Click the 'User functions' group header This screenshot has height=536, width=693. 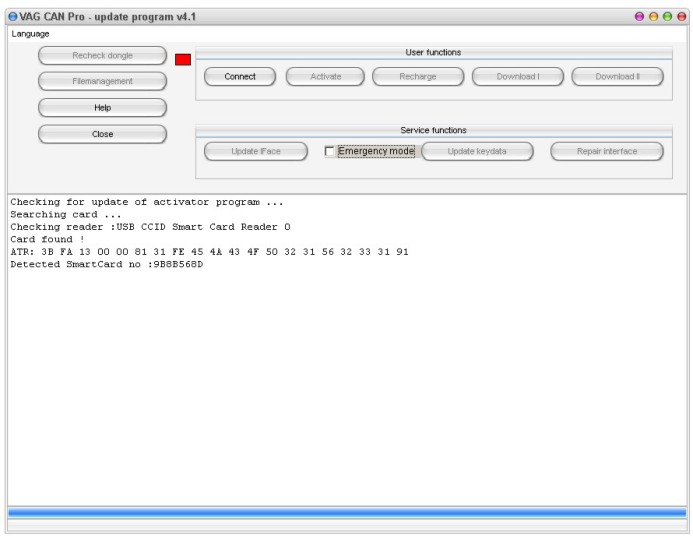(434, 53)
